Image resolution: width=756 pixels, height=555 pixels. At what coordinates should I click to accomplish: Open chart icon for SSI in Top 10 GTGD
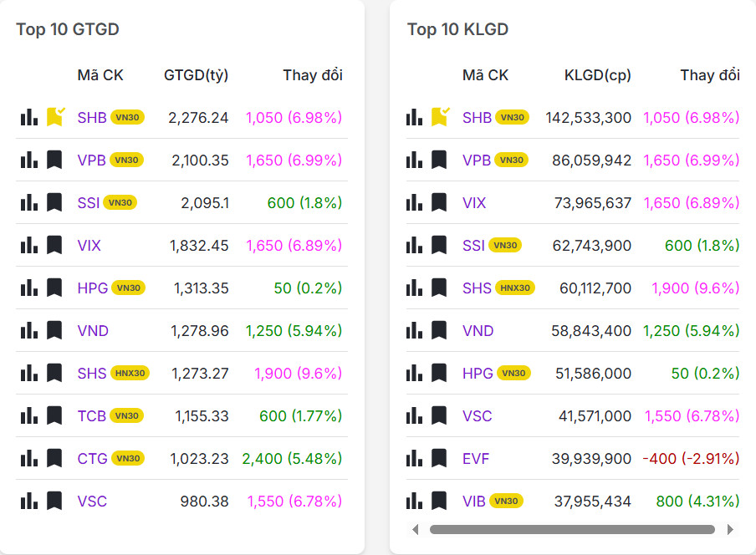pos(29,202)
